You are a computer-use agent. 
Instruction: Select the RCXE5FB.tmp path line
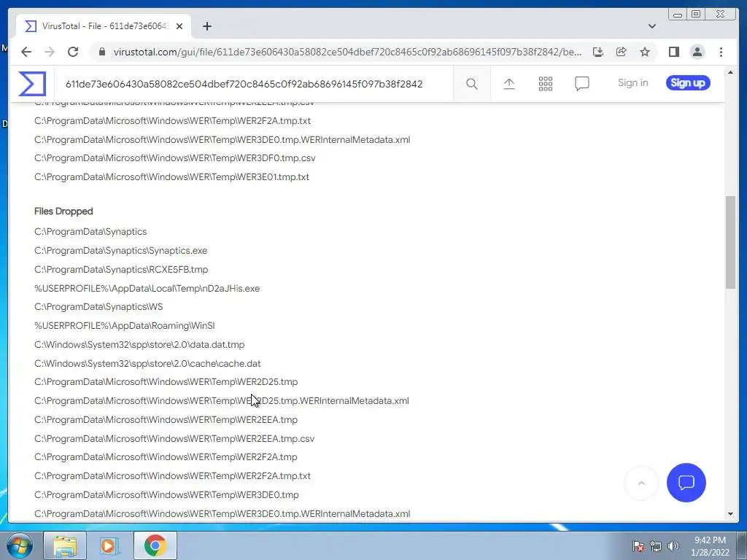(x=121, y=270)
